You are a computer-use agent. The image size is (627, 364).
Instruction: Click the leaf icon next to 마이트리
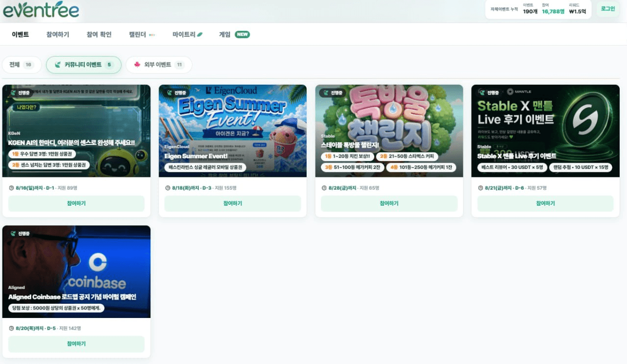[x=200, y=35]
